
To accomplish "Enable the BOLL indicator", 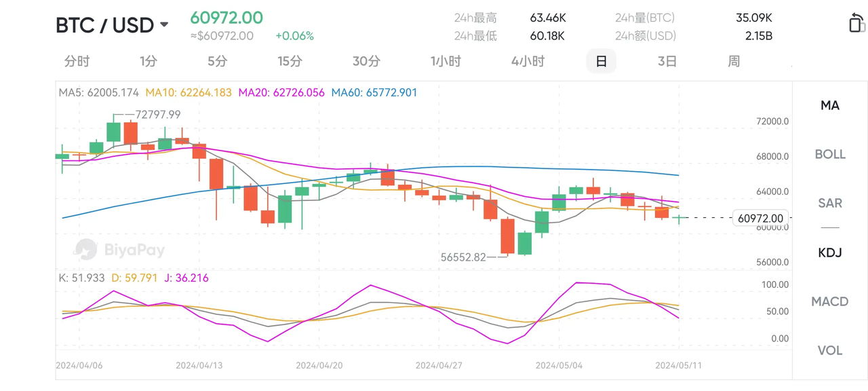I will pos(830,154).
